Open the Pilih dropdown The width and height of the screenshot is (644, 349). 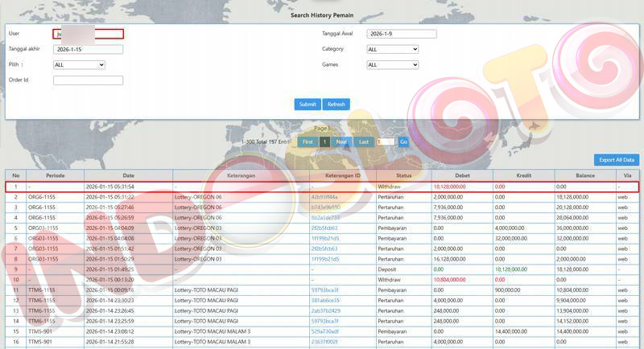point(79,64)
